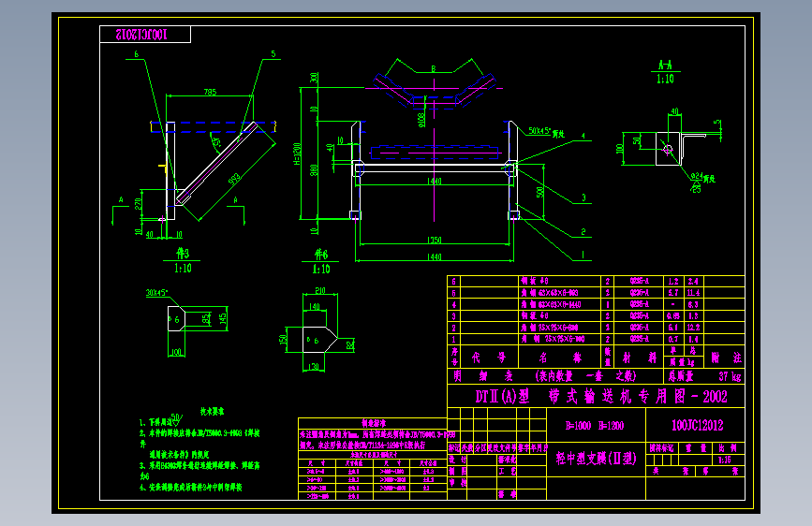812x526 pixels.
Task: Click the mirrored '100JC12012' label in the top-left box
Action: coord(141,35)
